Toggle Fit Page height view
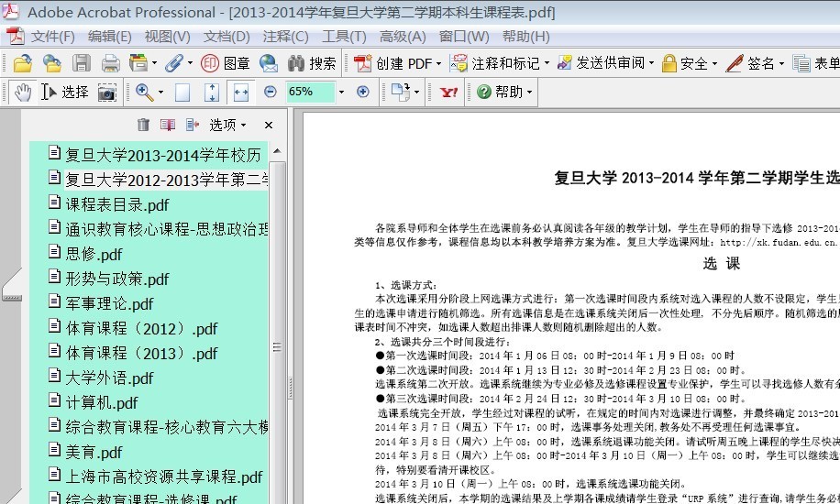 (x=212, y=92)
